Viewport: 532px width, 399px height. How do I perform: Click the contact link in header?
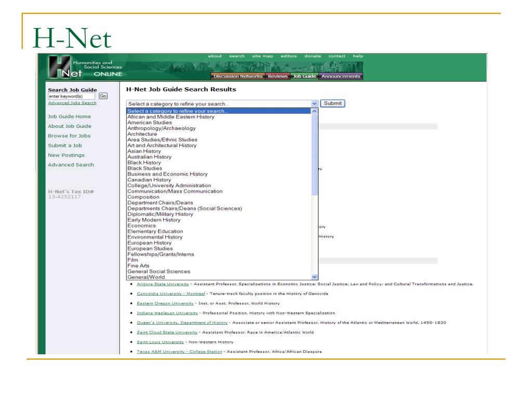click(x=337, y=56)
